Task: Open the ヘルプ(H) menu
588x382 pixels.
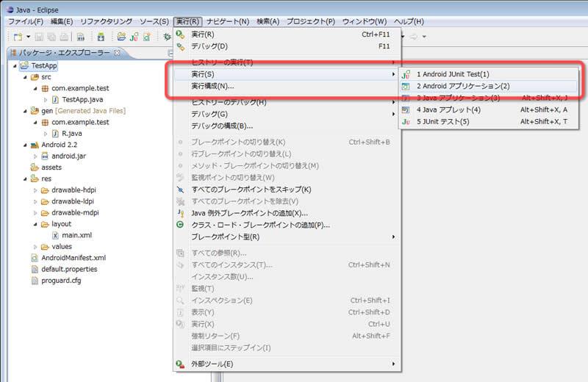Action: (409, 21)
